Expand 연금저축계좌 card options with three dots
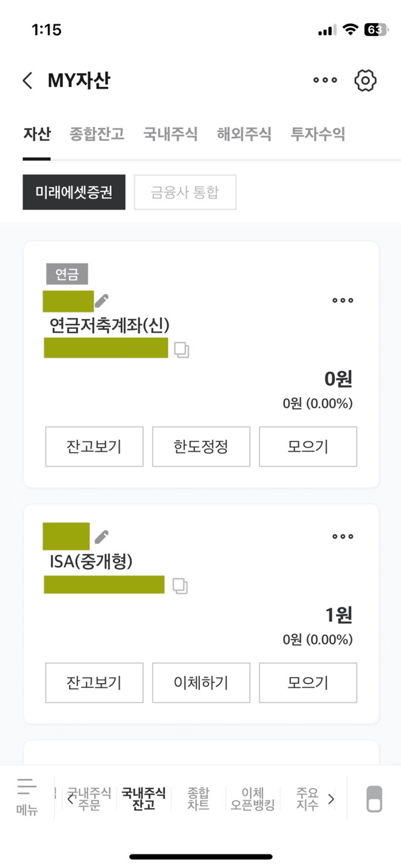The width and height of the screenshot is (401, 868). [342, 300]
